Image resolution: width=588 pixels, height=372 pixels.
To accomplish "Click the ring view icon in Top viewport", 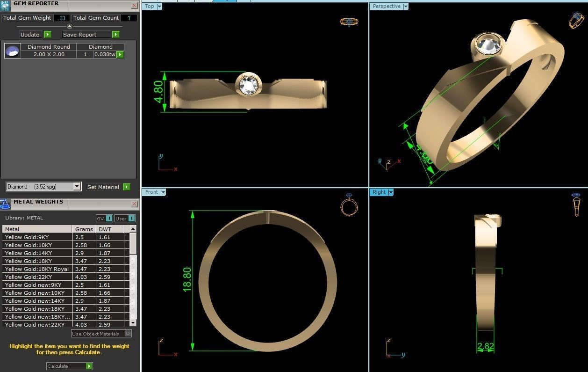I will point(349,22).
